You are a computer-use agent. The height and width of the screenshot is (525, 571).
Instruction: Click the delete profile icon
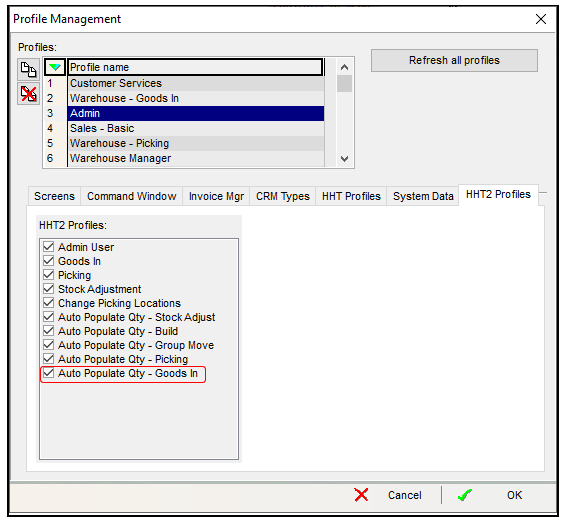coord(28,94)
